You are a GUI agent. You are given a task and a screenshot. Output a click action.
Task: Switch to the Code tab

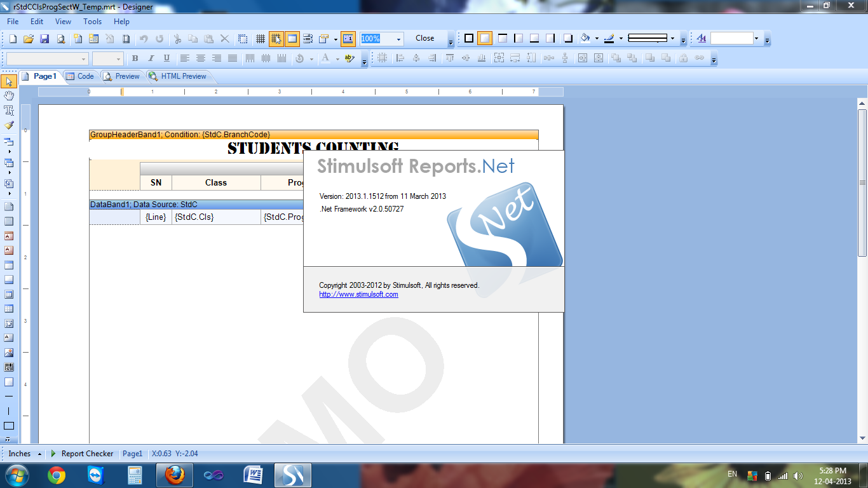79,76
